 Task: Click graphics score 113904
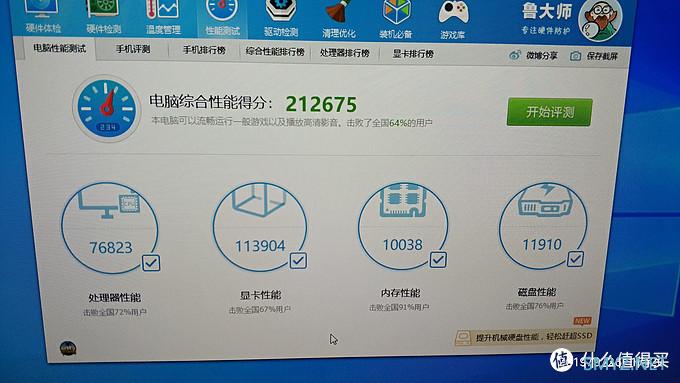coord(260,246)
